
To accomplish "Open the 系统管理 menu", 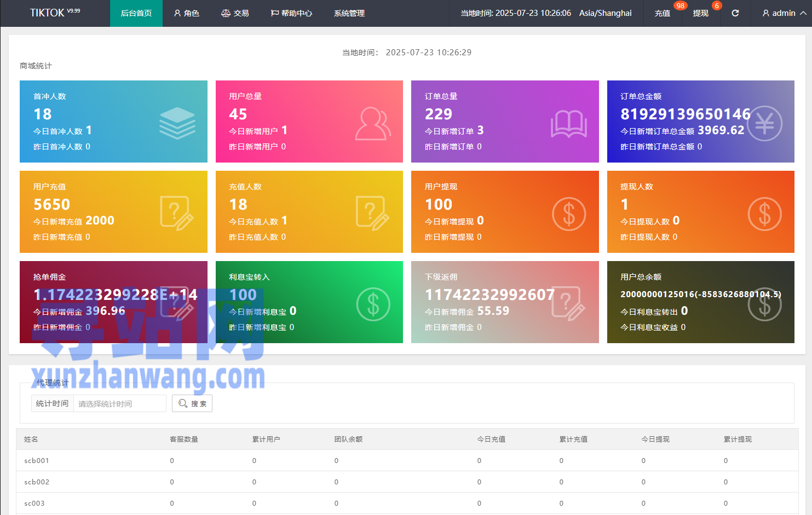I will point(349,13).
